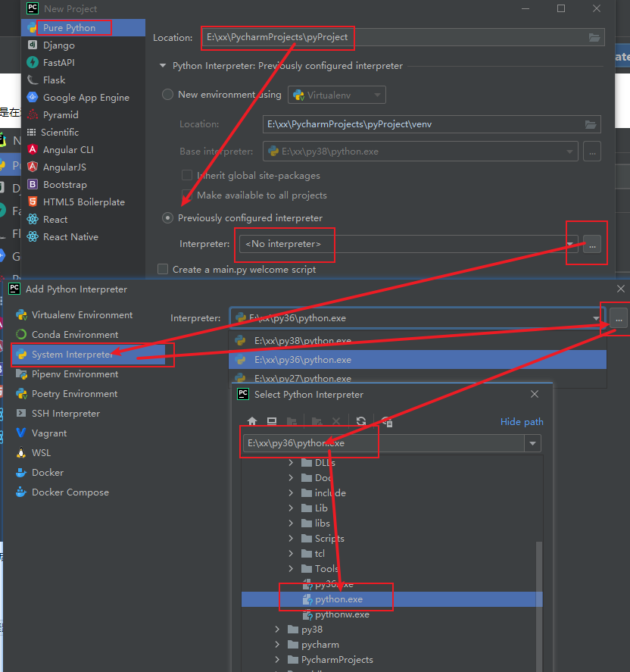Click the AngularJS shield icon

pos(33,167)
